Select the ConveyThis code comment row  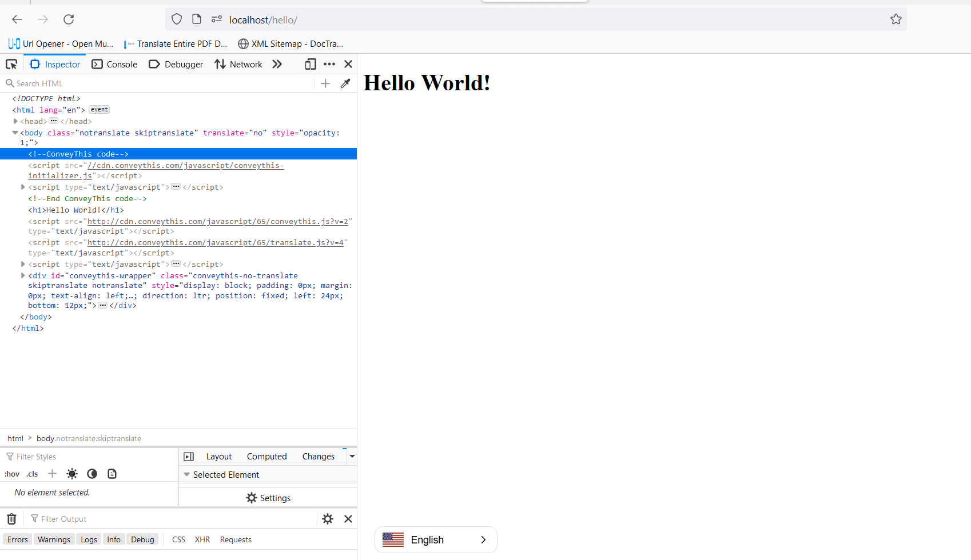coord(178,154)
